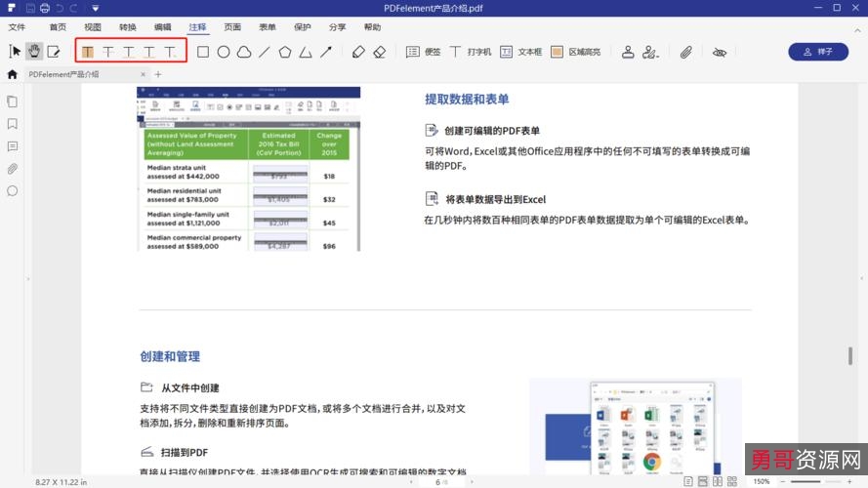The height and width of the screenshot is (488, 868).
Task: Switch to the 表单 tab
Action: click(x=268, y=27)
